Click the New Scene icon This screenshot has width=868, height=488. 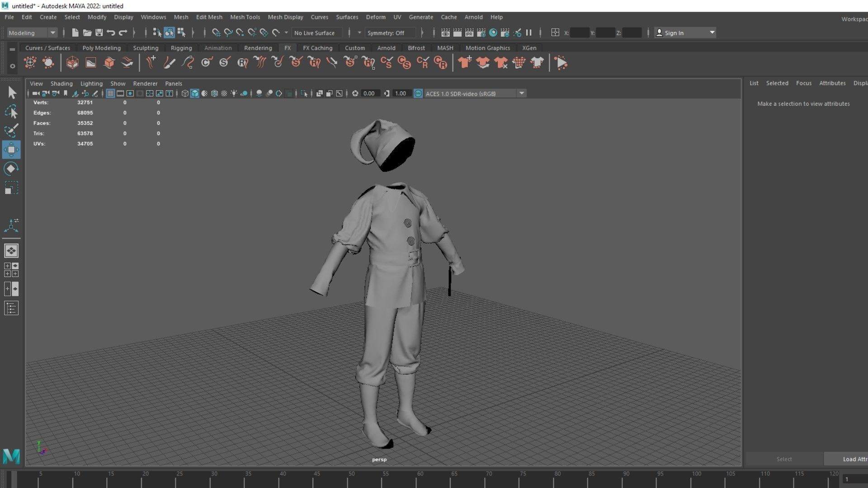(75, 33)
